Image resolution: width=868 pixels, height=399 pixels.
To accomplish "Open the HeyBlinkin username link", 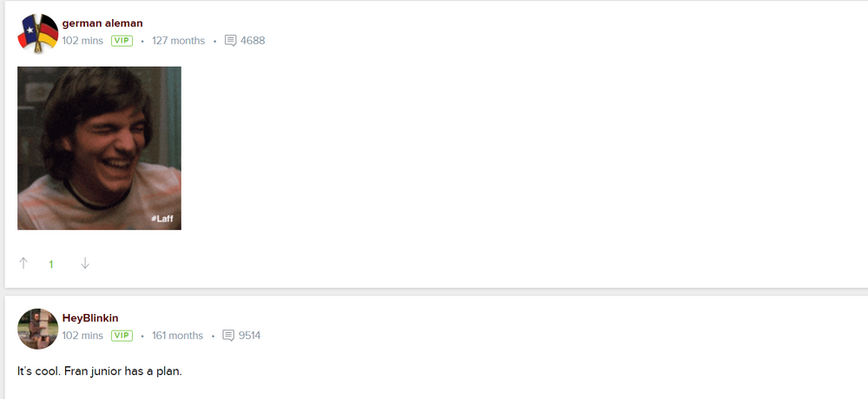I will [x=90, y=318].
